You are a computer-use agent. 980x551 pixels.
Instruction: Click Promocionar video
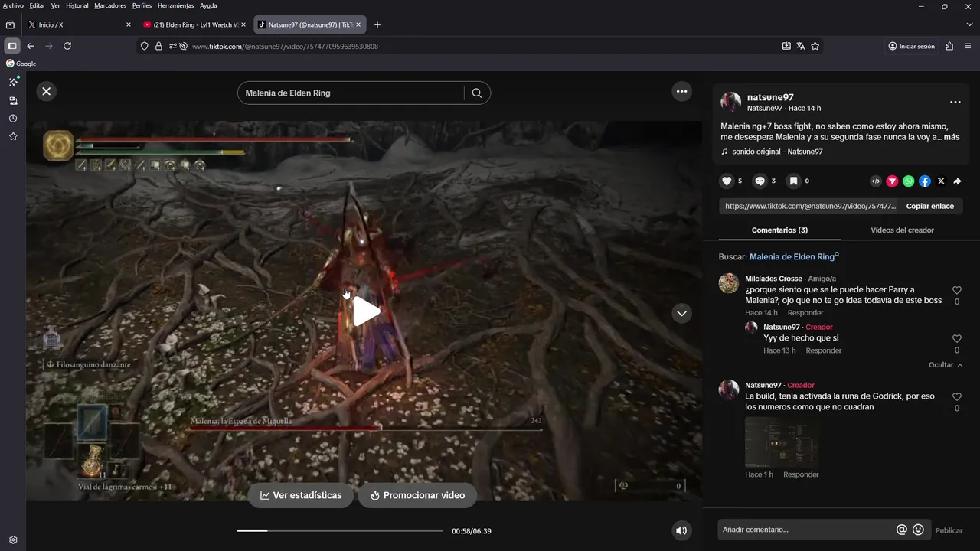[417, 495]
